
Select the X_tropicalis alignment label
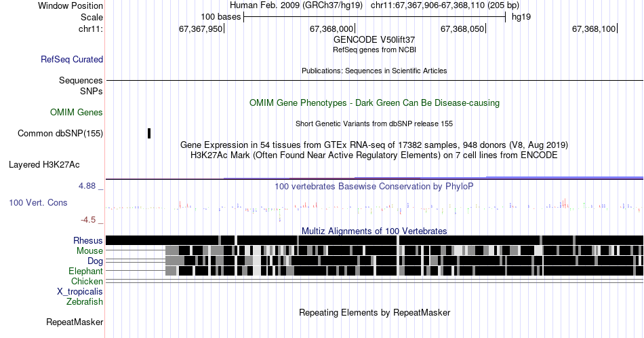click(x=80, y=292)
